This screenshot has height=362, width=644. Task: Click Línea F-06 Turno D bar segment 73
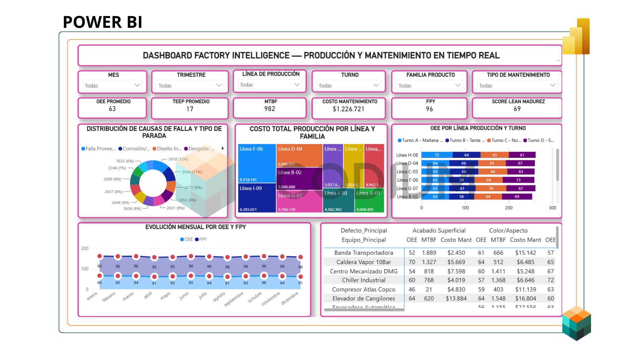[518, 180]
